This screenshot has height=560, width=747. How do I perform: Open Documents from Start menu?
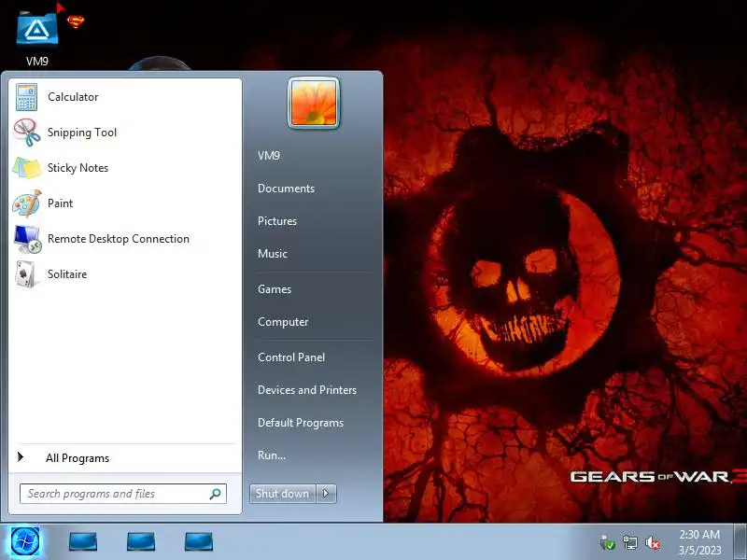coord(286,189)
